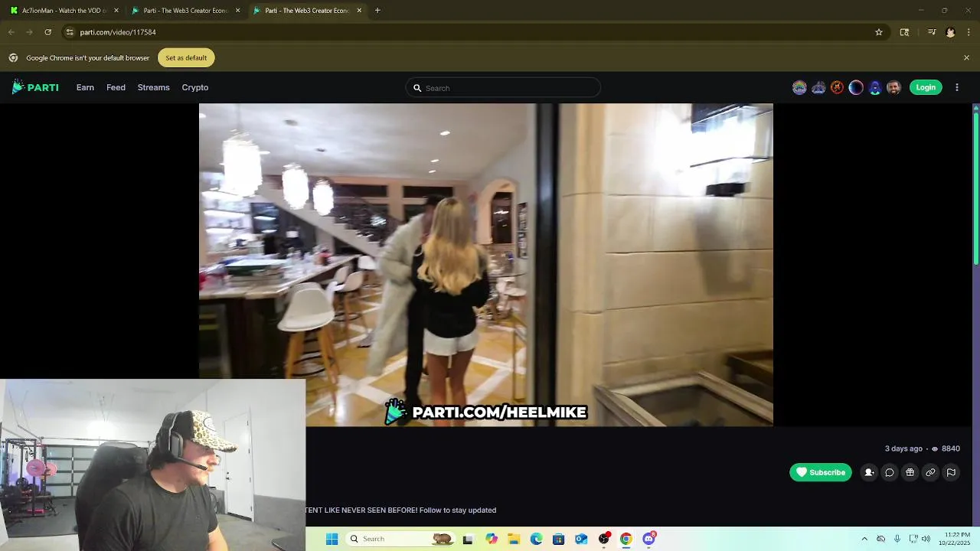The width and height of the screenshot is (980, 551).
Task: Open Discord from taskbar
Action: (x=649, y=539)
